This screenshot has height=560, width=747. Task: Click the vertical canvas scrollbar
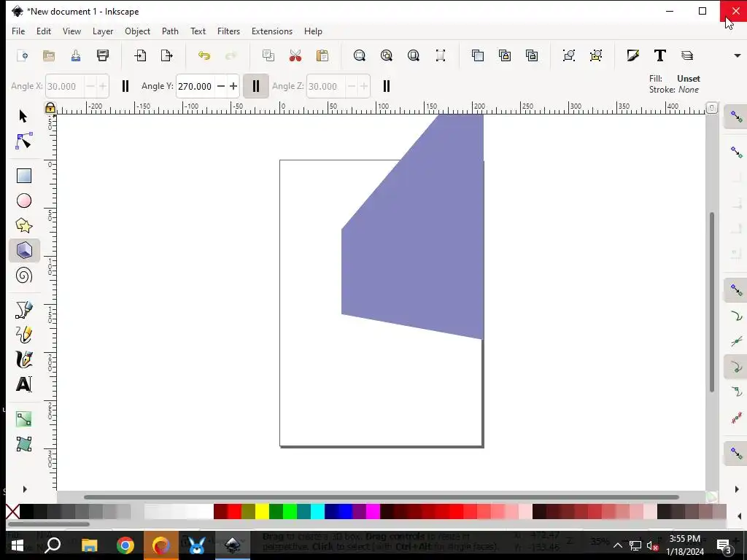[712, 302]
